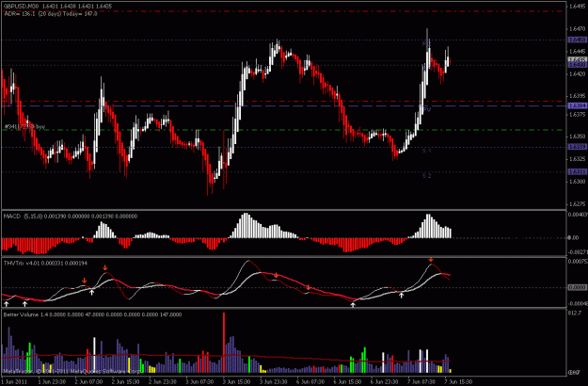588x386 pixels.
Task: Click the orange down arrow above the 2 Jun 07:30 THV peak
Action: point(85,281)
